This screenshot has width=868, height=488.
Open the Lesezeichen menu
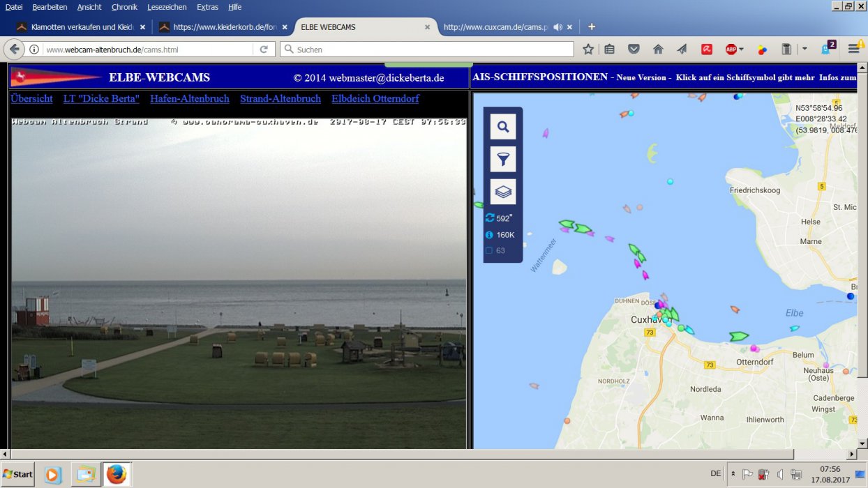coord(167,7)
